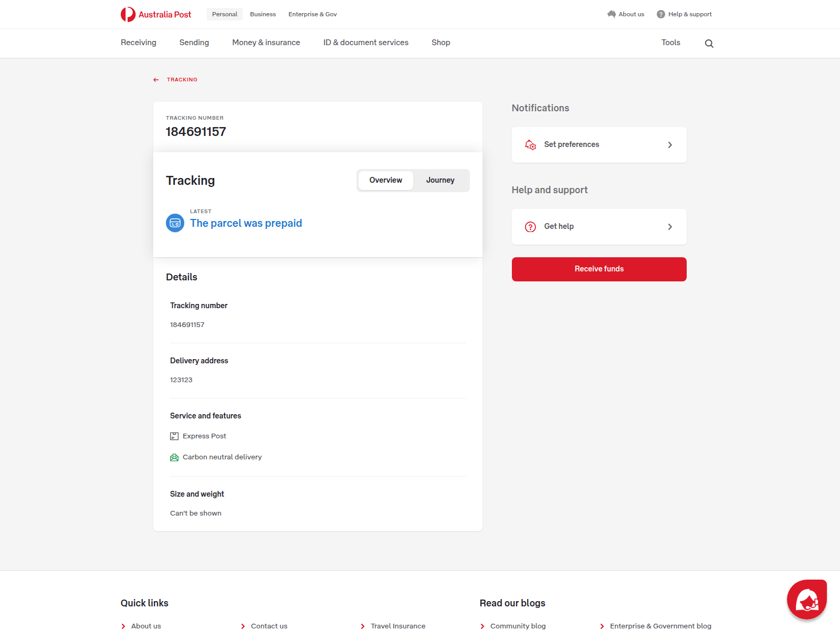
Task: Switch to the Business site segment
Action: [x=262, y=14]
